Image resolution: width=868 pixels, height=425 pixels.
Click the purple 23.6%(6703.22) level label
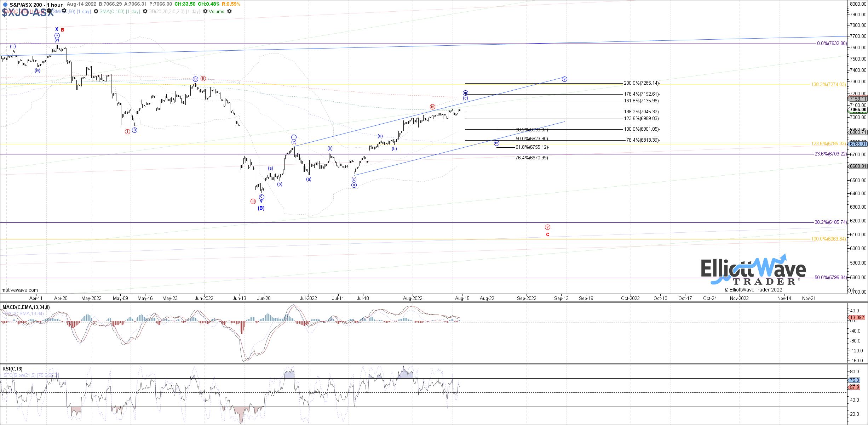[x=831, y=154]
